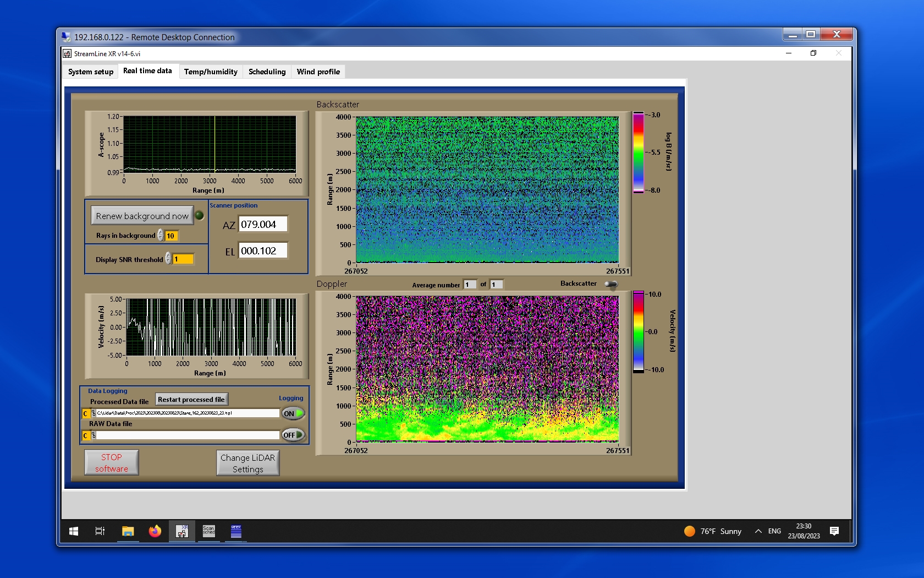Toggle processed data logging ON switch
The height and width of the screenshot is (578, 924).
pyautogui.click(x=293, y=413)
